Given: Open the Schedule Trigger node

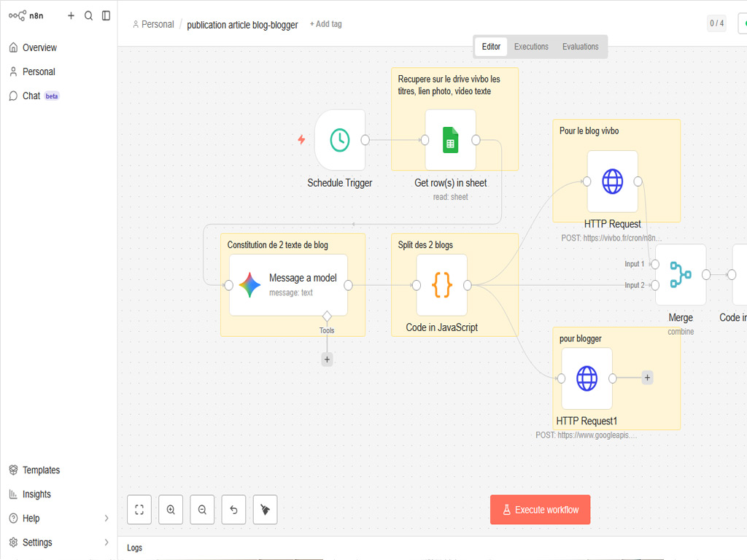Looking at the screenshot, I should click(x=339, y=140).
